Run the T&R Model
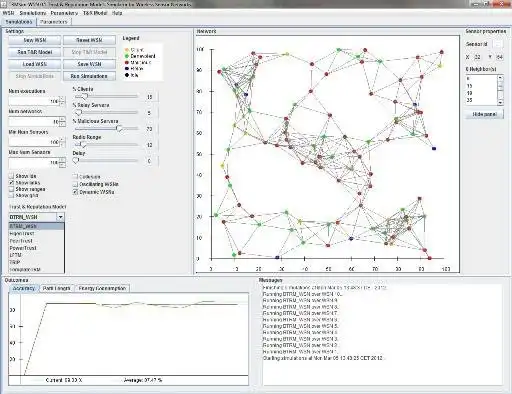The image size is (512, 394). point(35,52)
